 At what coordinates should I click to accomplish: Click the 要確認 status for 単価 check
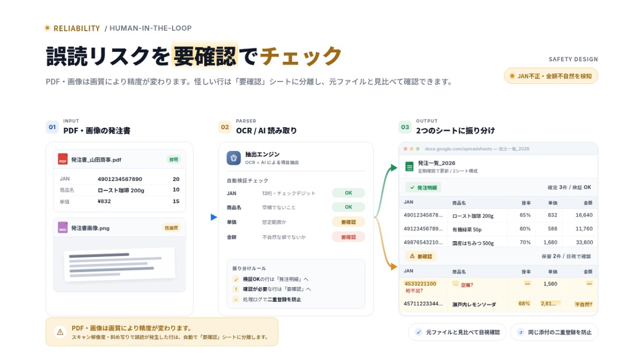point(348,222)
